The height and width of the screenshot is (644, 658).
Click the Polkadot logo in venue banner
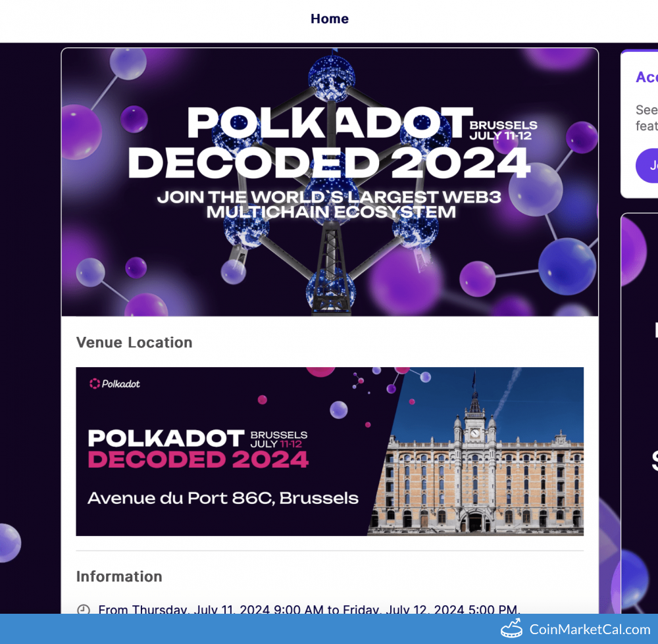point(115,384)
